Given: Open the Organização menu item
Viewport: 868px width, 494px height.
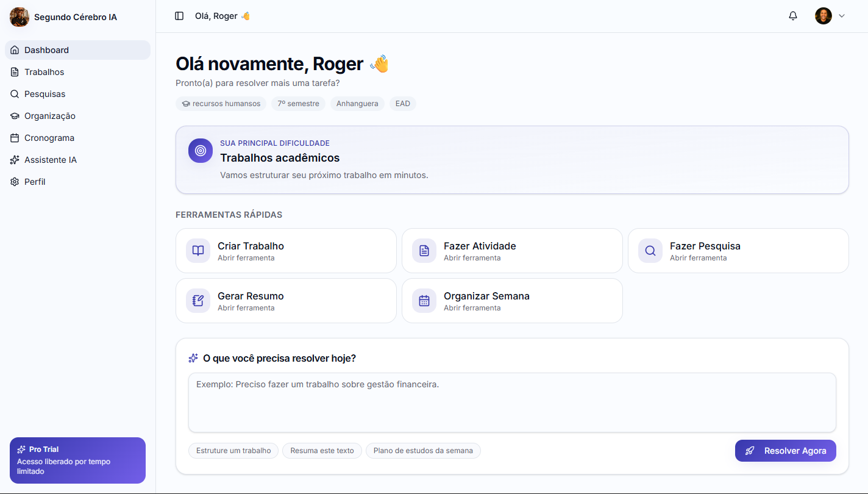Looking at the screenshot, I should tap(77, 116).
